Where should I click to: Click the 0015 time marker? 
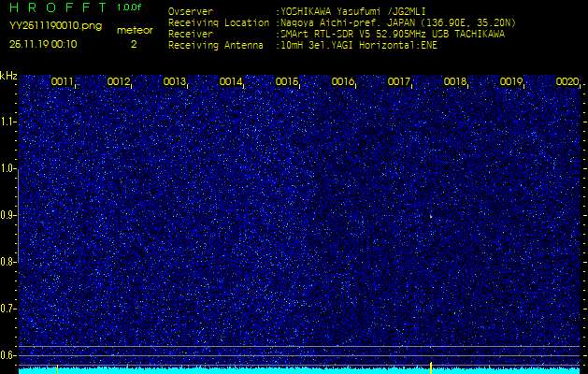[x=287, y=82]
